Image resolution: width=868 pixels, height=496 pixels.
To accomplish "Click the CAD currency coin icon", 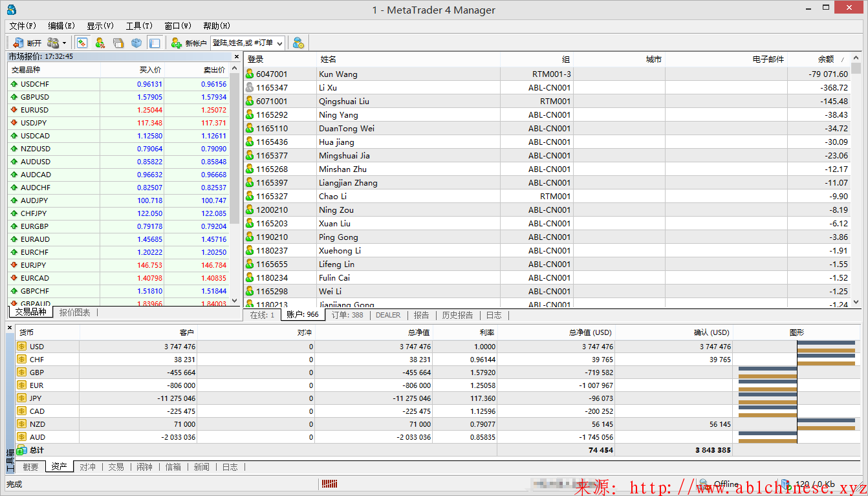I will [21, 411].
